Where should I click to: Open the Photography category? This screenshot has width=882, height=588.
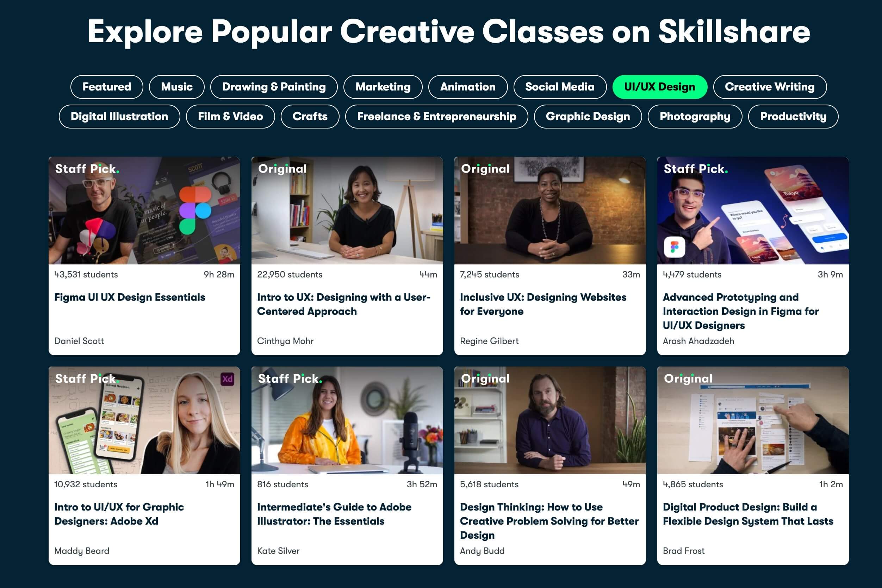[694, 117]
